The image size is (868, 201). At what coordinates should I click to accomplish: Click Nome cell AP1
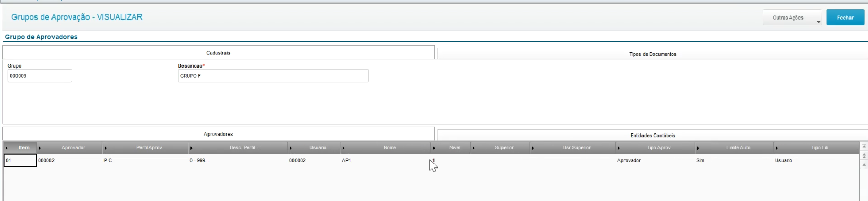(x=386, y=161)
